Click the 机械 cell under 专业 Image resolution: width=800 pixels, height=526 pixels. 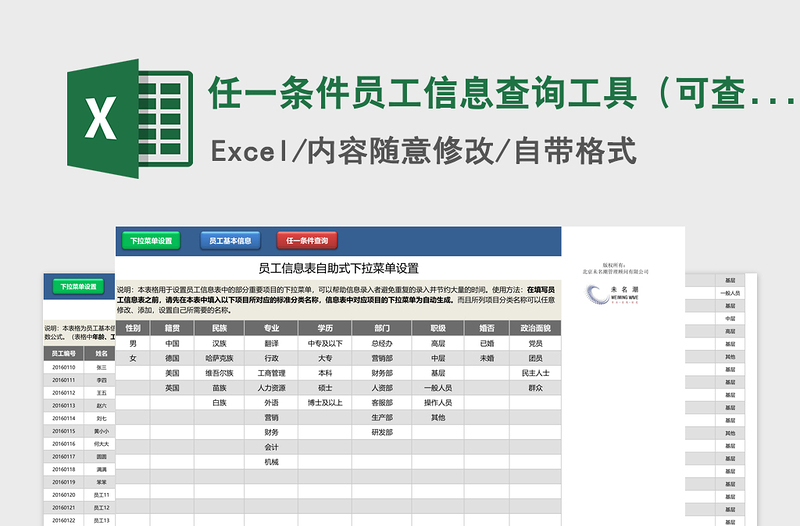click(x=271, y=462)
